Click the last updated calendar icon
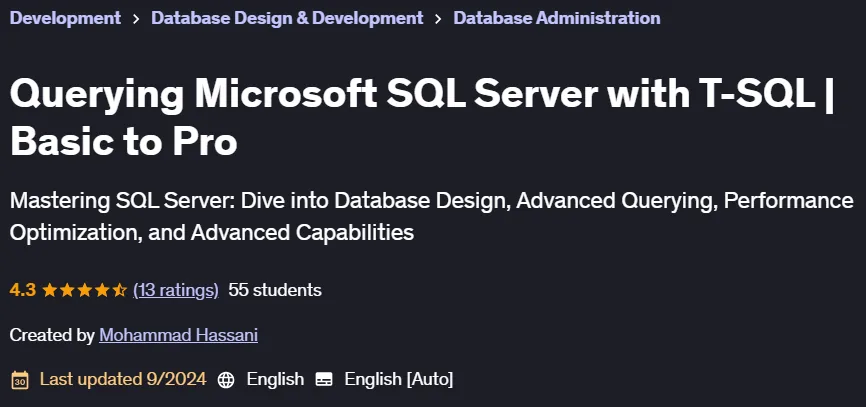 (x=20, y=380)
